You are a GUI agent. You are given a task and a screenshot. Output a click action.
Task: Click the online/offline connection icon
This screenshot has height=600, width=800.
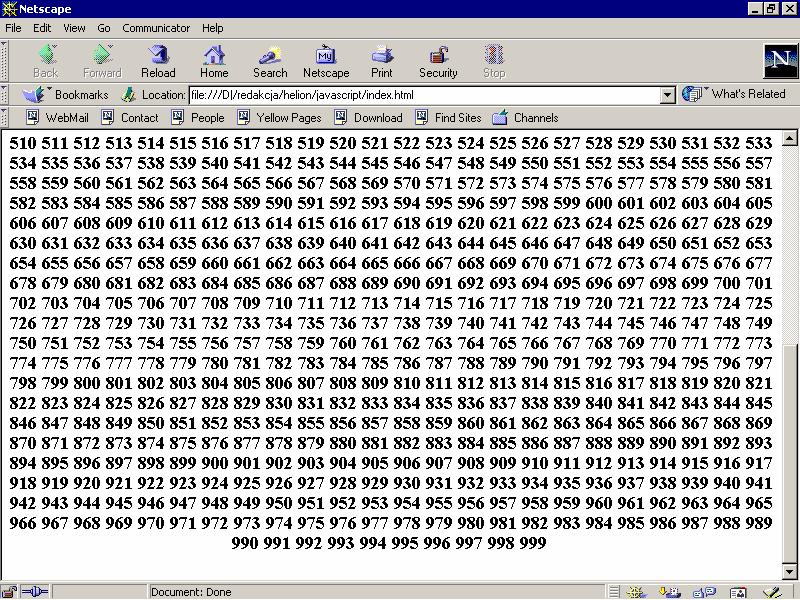click(35, 592)
